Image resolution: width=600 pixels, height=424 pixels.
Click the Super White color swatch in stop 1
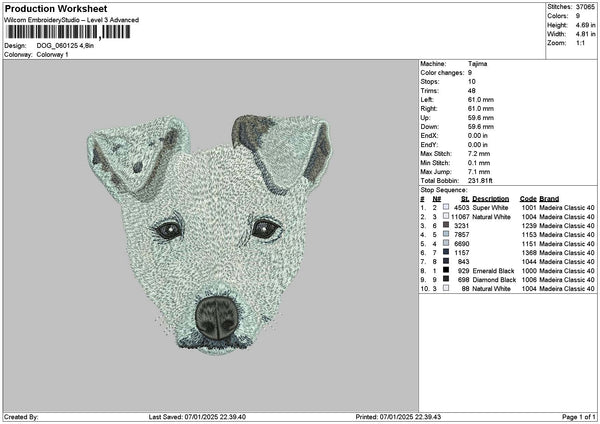click(446, 207)
